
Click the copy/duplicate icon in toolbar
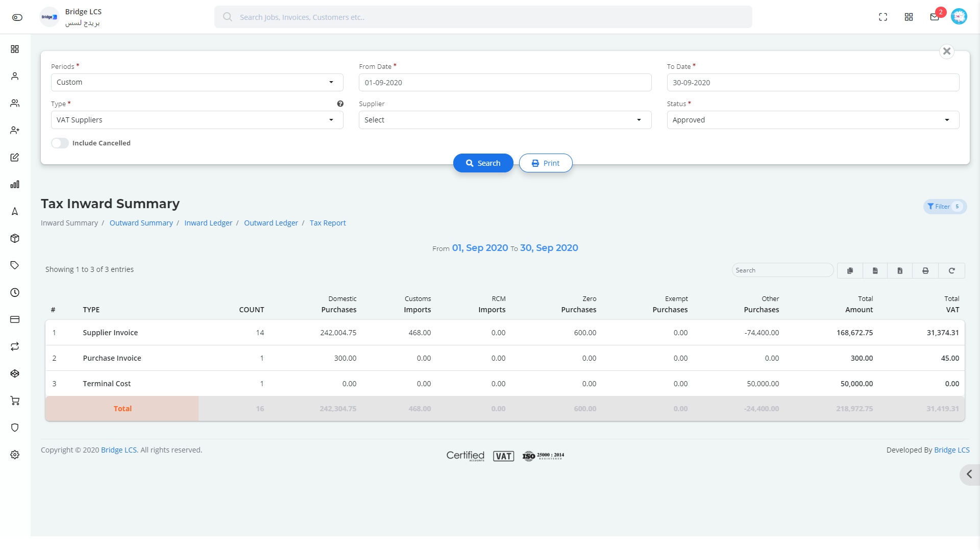point(849,270)
